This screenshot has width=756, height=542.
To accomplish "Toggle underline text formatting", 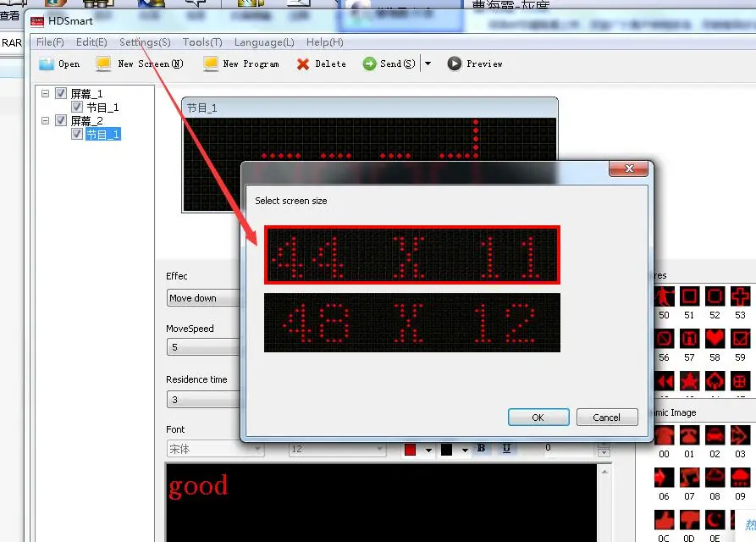I will (x=506, y=448).
